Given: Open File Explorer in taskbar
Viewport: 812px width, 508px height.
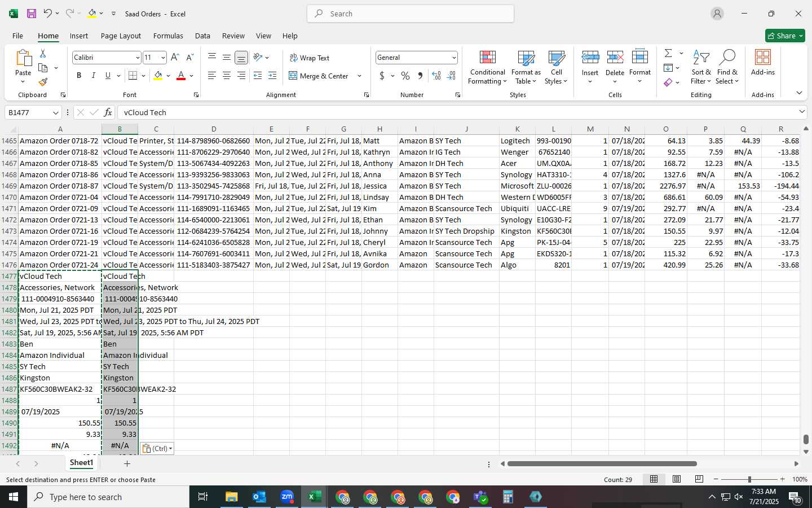Looking at the screenshot, I should 232,497.
